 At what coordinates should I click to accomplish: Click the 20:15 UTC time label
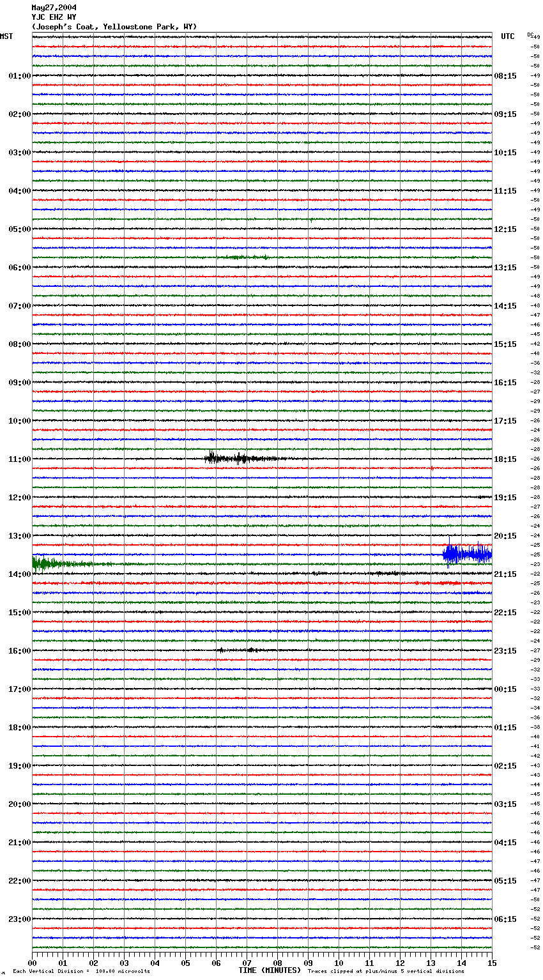pyautogui.click(x=505, y=536)
